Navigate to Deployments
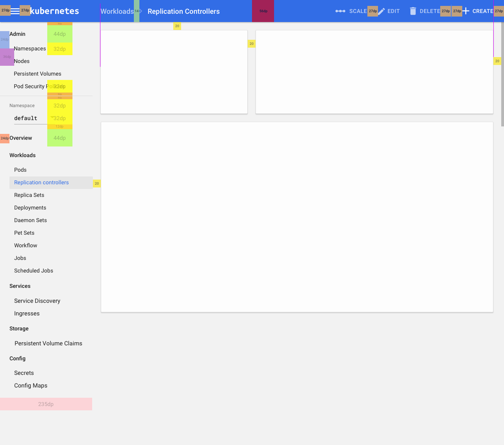The image size is (504, 445). coord(30,208)
